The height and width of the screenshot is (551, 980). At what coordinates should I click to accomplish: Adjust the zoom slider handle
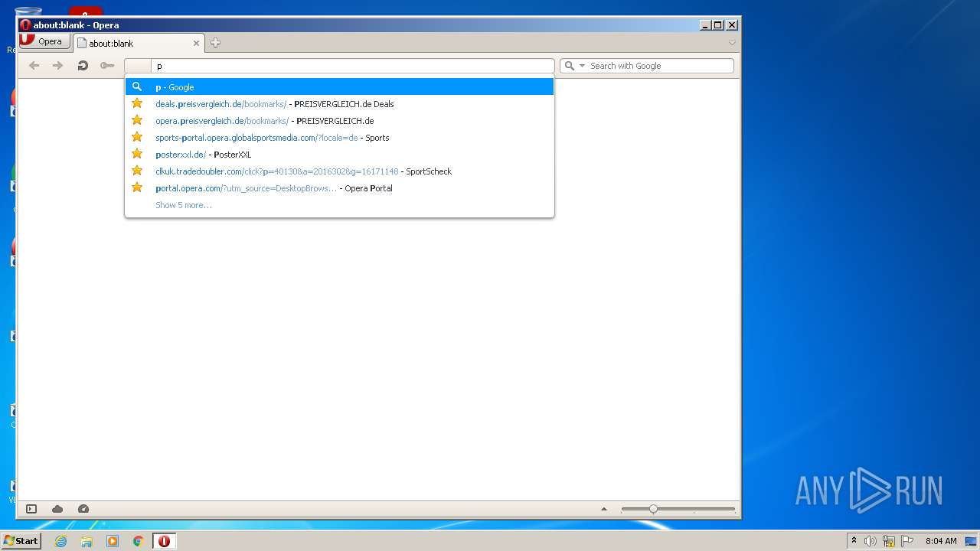point(653,509)
